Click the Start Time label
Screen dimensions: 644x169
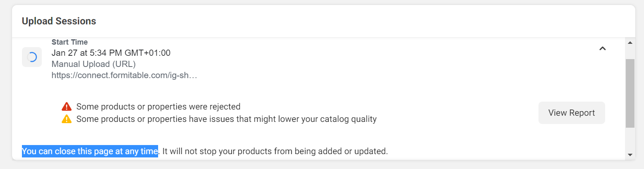coord(70,42)
